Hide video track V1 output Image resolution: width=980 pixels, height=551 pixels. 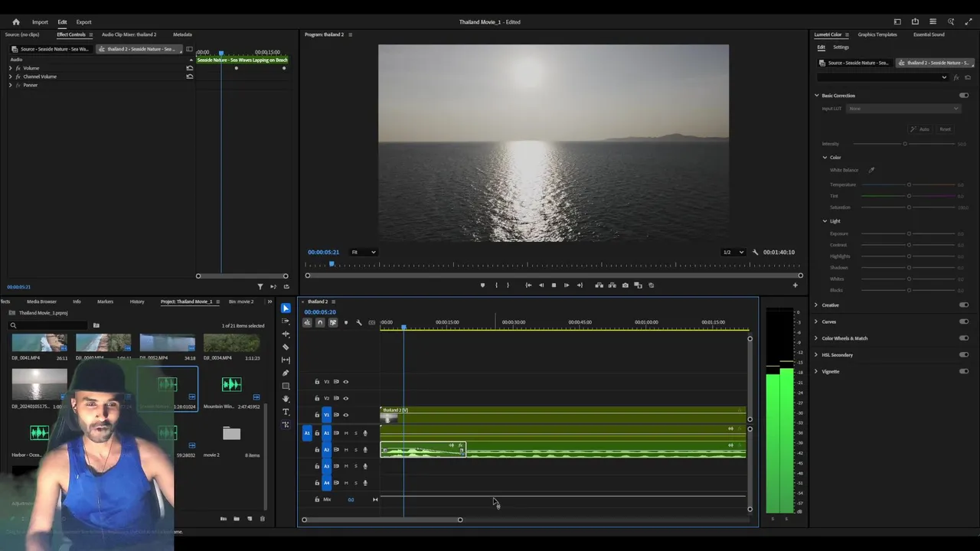click(345, 415)
